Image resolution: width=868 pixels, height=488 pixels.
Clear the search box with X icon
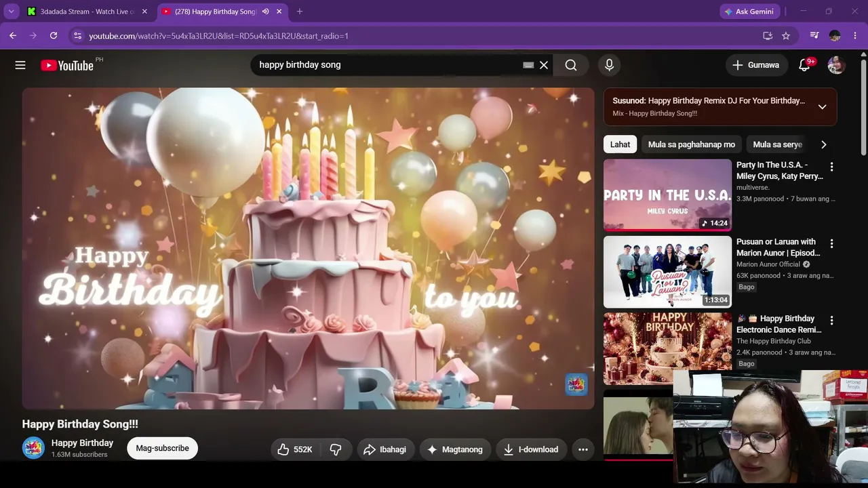click(544, 65)
